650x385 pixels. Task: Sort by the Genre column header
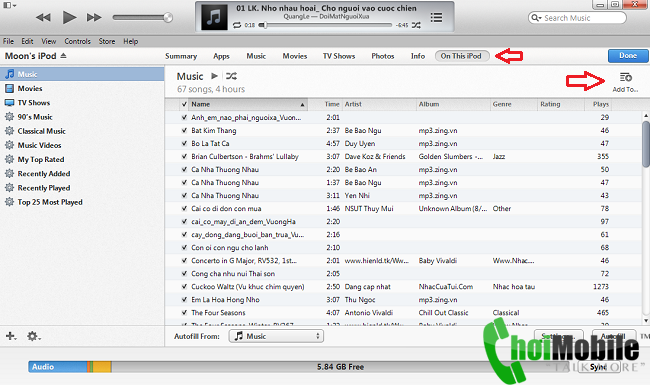coord(514,104)
